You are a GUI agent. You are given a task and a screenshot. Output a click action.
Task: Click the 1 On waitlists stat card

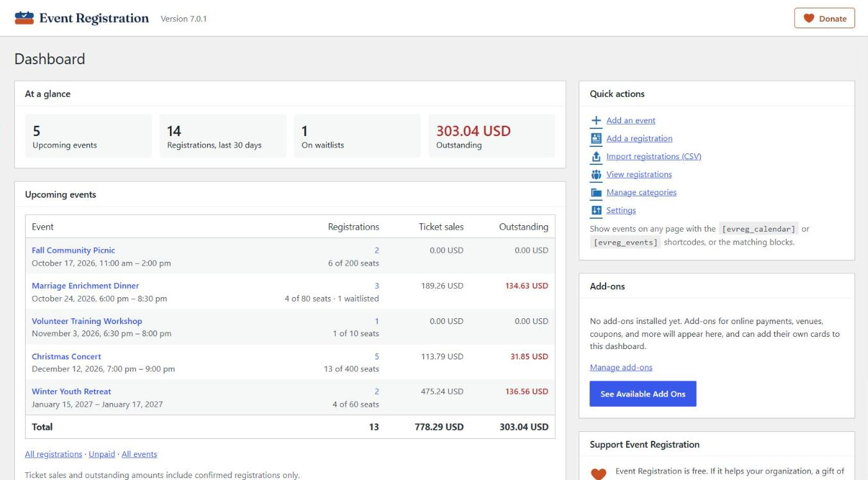tap(357, 136)
